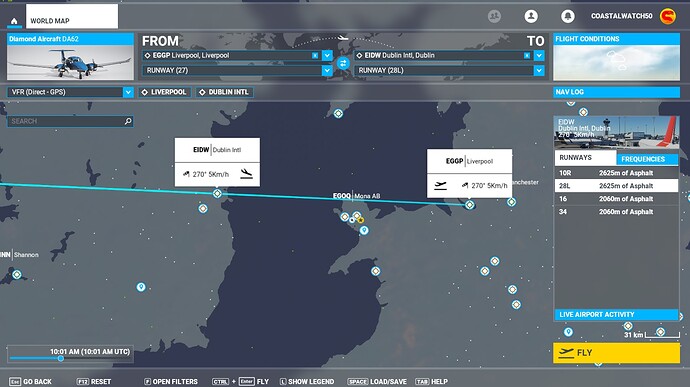Click the EGGP Liverpool map marker
The width and height of the screenshot is (690, 387).
point(470,205)
